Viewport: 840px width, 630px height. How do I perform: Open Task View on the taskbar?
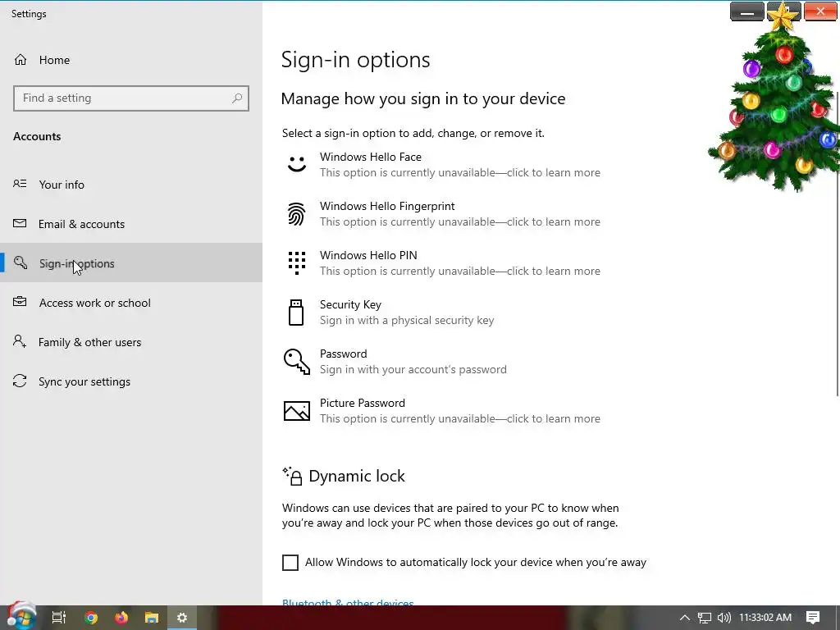coord(59,618)
